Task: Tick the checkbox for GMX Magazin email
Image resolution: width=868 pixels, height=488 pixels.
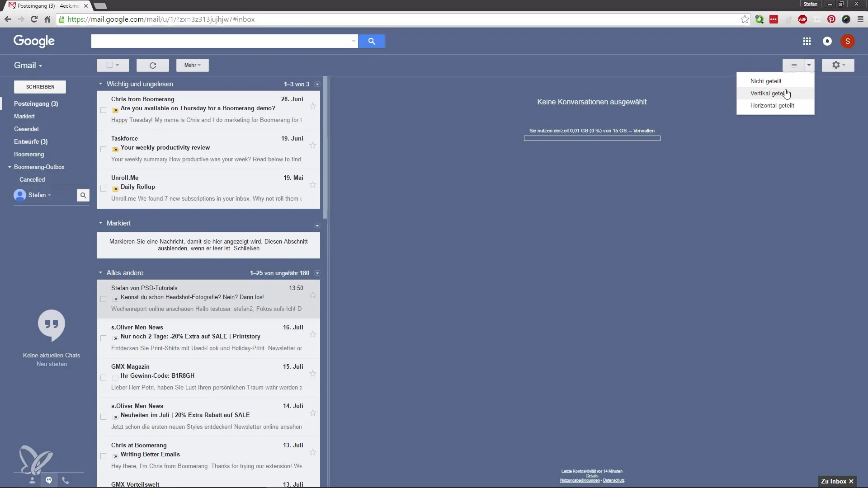Action: (104, 378)
